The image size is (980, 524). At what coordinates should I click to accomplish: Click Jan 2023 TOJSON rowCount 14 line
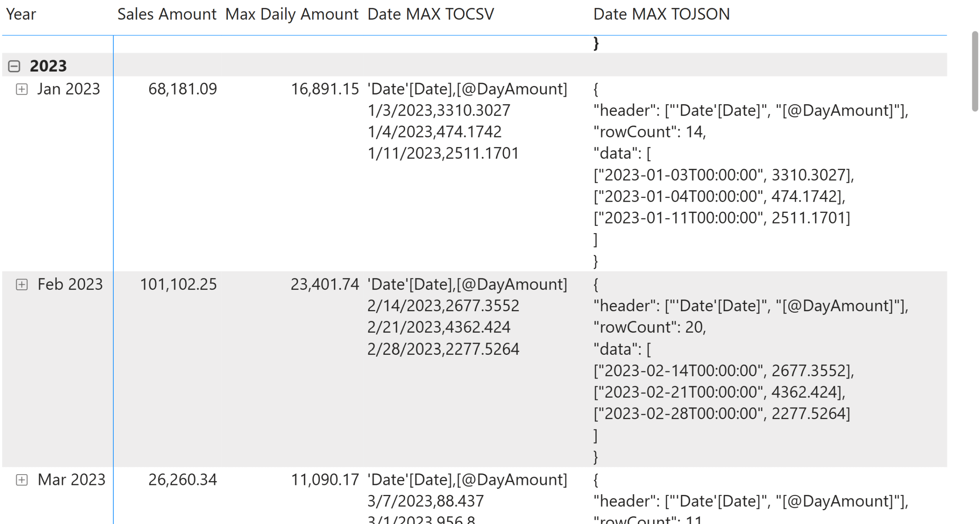pyautogui.click(x=650, y=132)
